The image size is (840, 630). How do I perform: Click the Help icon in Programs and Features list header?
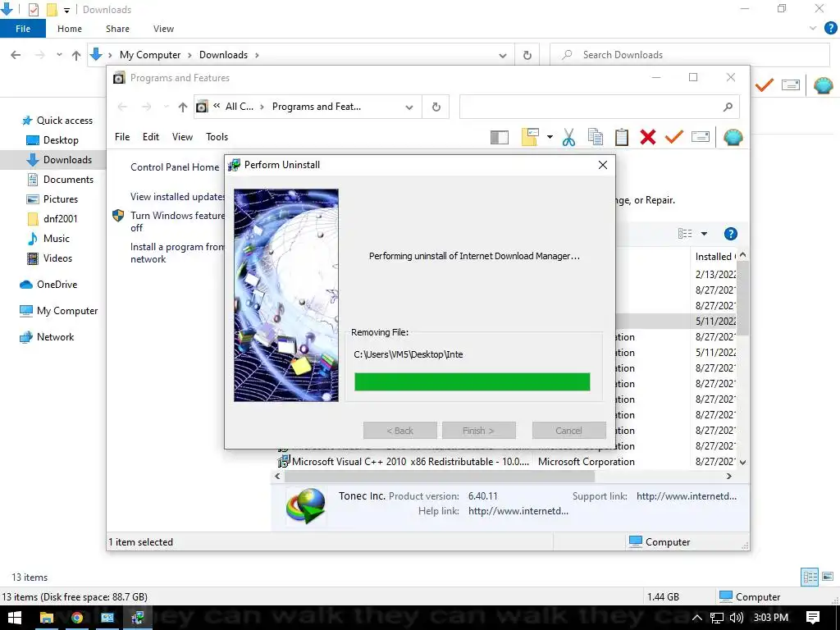[x=730, y=234]
